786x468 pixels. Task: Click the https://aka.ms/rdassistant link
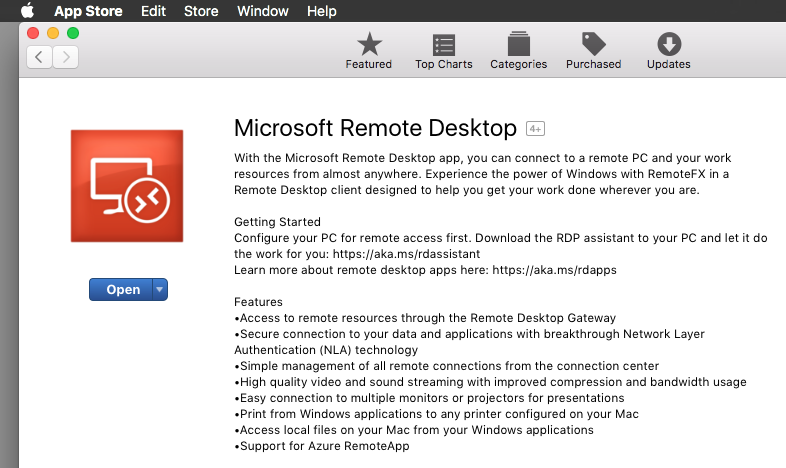[407, 254]
